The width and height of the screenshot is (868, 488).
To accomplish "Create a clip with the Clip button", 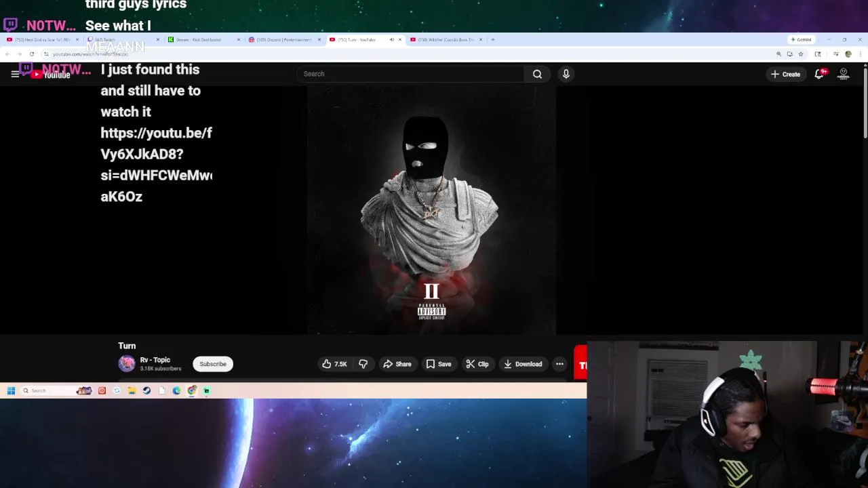I will (477, 364).
